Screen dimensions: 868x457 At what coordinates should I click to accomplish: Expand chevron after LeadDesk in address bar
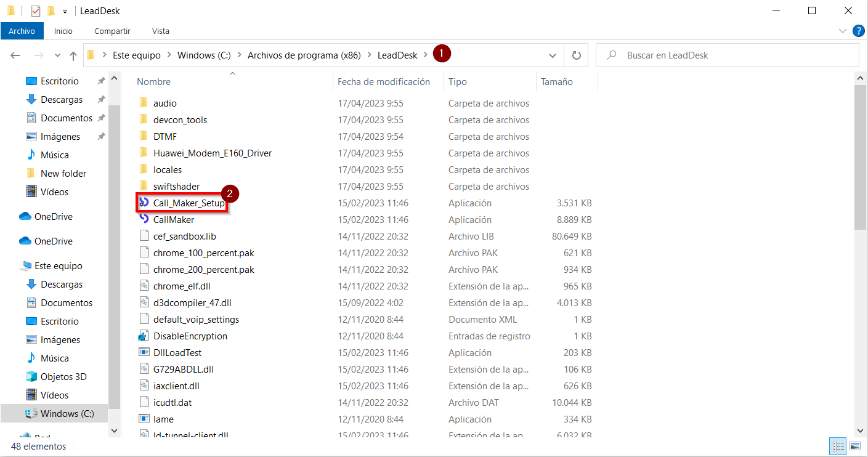click(x=426, y=55)
